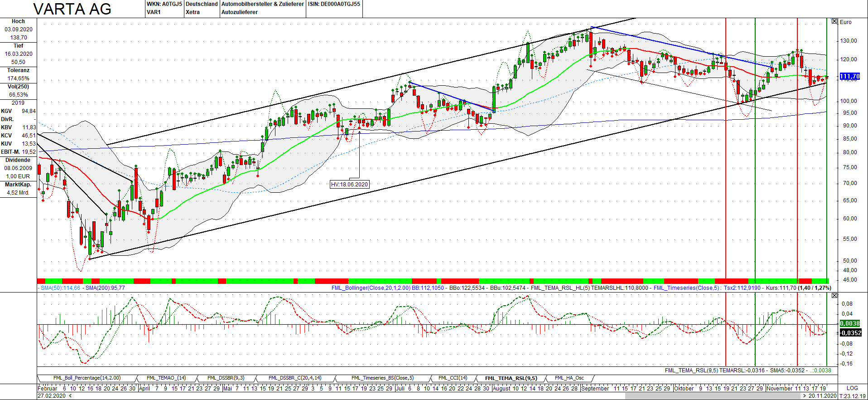The height and width of the screenshot is (400, 868).
Task: Click the September label on the time axis
Action: [595, 388]
